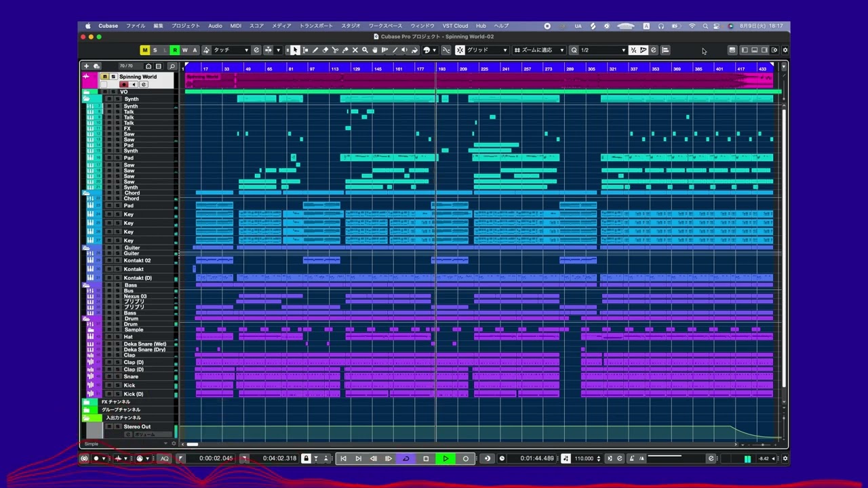Open the VST Cloud menu
Image resolution: width=868 pixels, height=488 pixels.
[455, 26]
